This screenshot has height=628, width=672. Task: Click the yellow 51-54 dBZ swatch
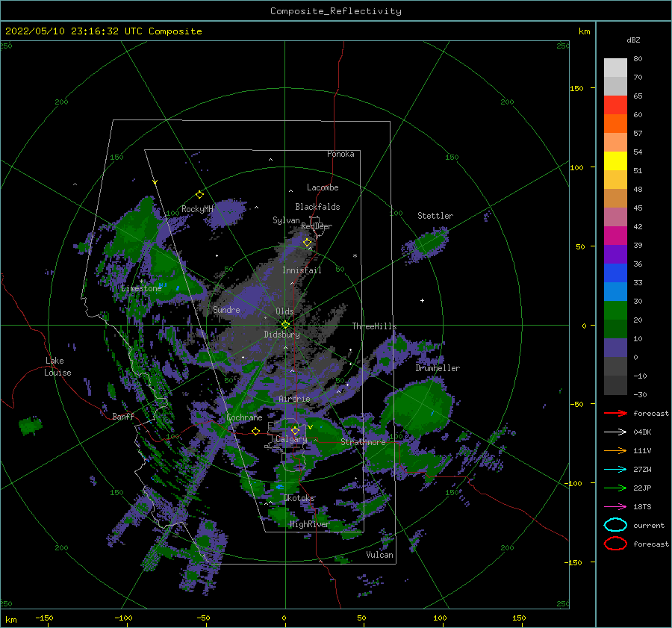pyautogui.click(x=615, y=161)
